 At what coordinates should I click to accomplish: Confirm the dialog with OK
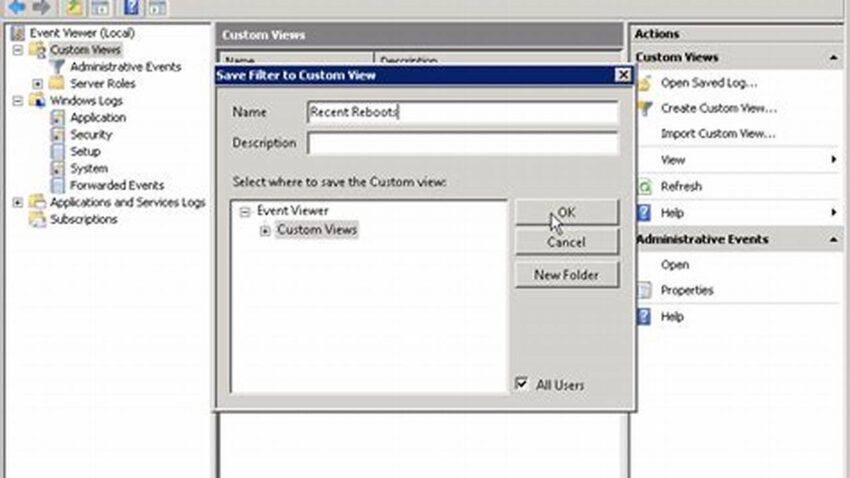coord(566,212)
